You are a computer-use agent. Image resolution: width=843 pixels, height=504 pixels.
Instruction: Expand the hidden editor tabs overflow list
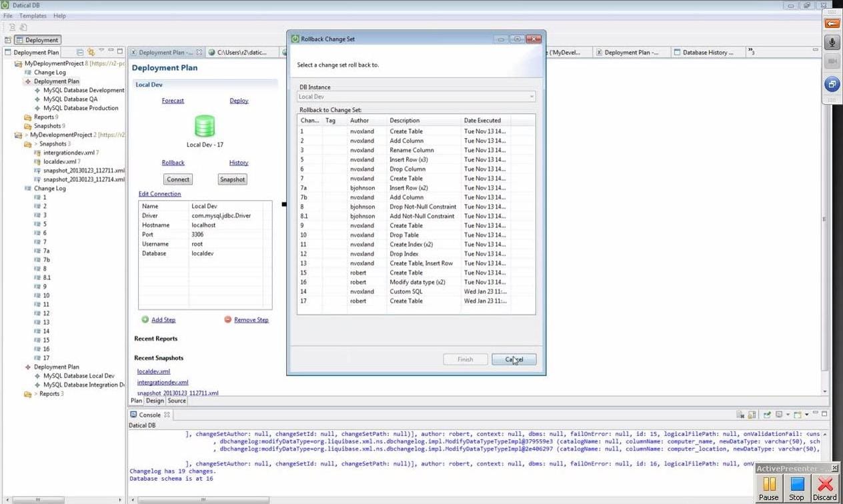click(x=751, y=52)
